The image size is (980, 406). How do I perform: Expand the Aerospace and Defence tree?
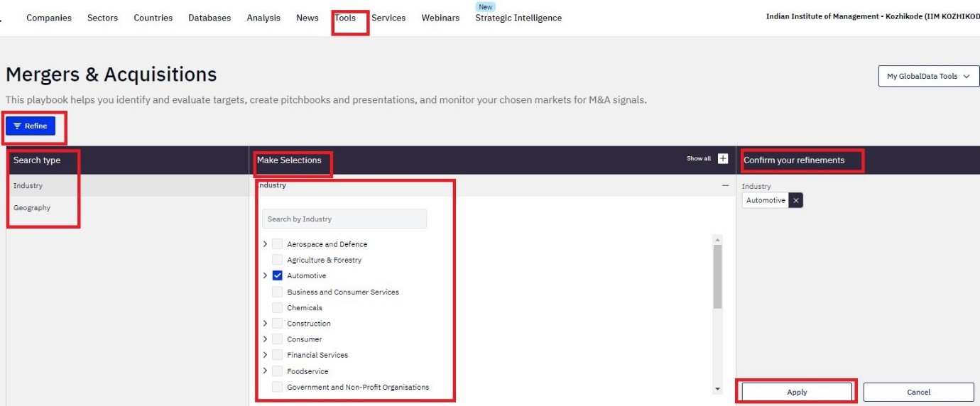265,244
